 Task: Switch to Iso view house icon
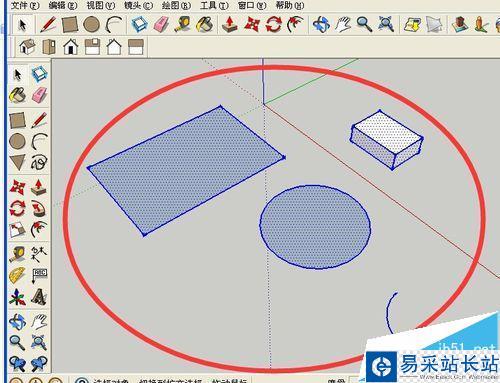(27, 47)
